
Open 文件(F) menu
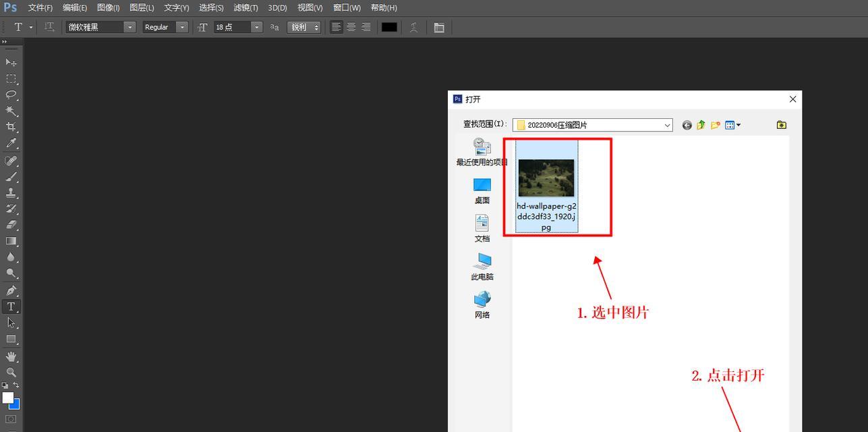tap(40, 7)
